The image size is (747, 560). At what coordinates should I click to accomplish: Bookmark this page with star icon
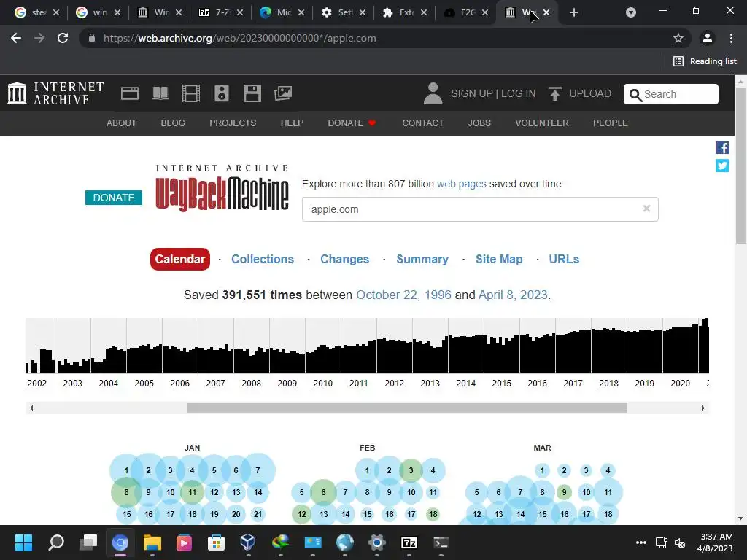pyautogui.click(x=678, y=38)
